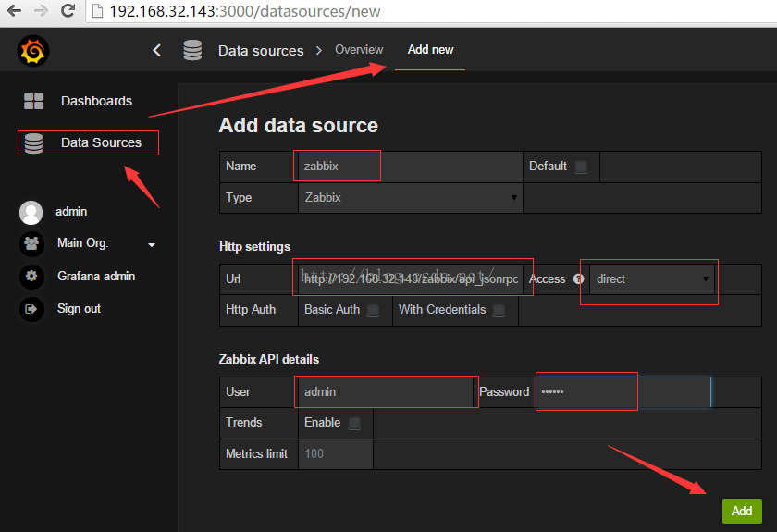This screenshot has height=532, width=777.
Task: Click the Sign out arrow icon
Action: (x=31, y=309)
